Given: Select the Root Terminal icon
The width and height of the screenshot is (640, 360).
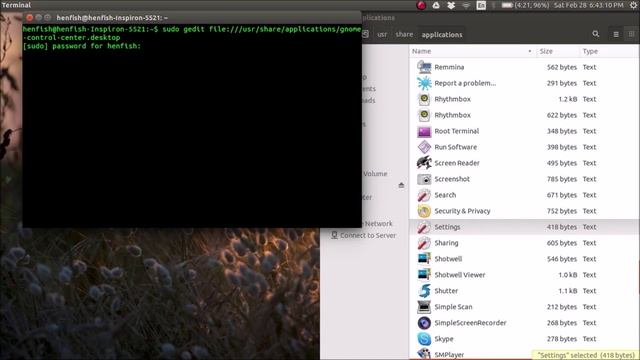Looking at the screenshot, I should (424, 131).
